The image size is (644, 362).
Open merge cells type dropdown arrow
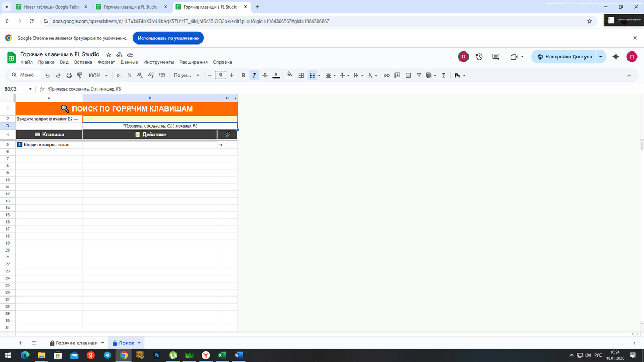pyautogui.click(x=319, y=75)
